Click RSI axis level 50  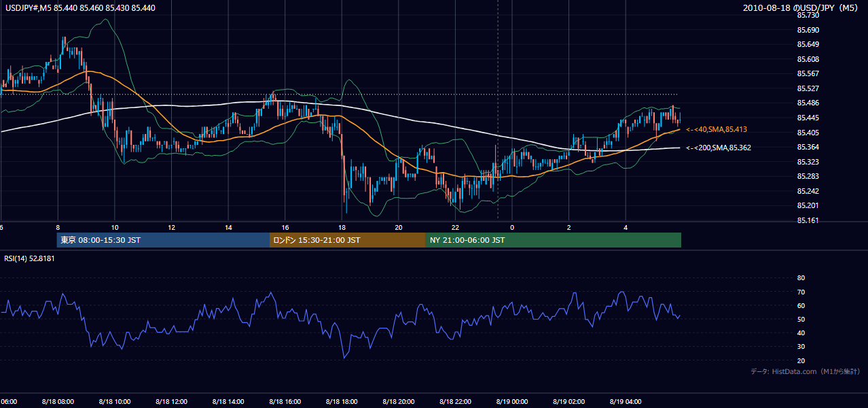pos(801,319)
